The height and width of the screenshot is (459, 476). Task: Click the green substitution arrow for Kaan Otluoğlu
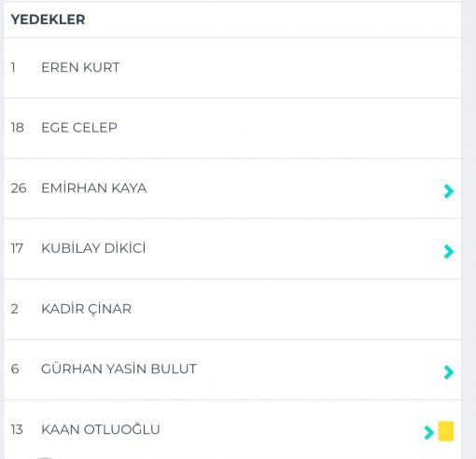tap(429, 432)
